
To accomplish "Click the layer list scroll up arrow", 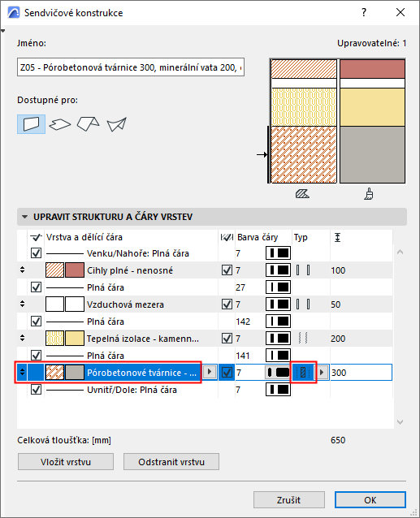I will tap(401, 252).
